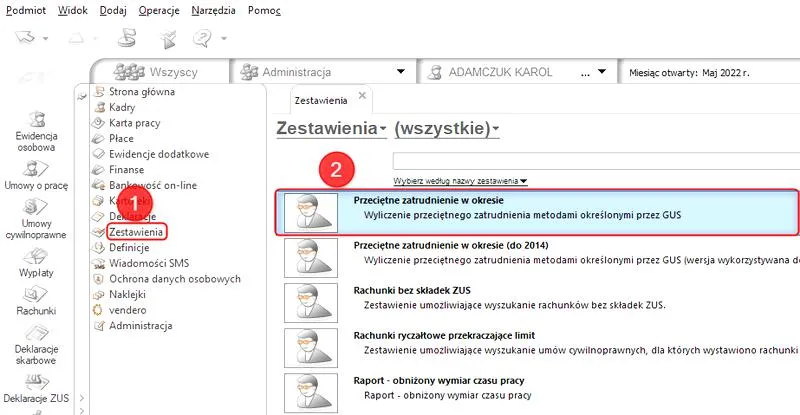800x415 pixels.
Task: Toggle the navigation panel pin icon
Action: pyautogui.click(x=82, y=96)
